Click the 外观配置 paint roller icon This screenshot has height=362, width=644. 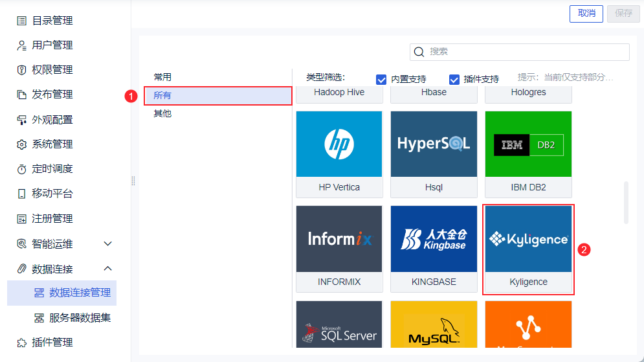point(22,120)
